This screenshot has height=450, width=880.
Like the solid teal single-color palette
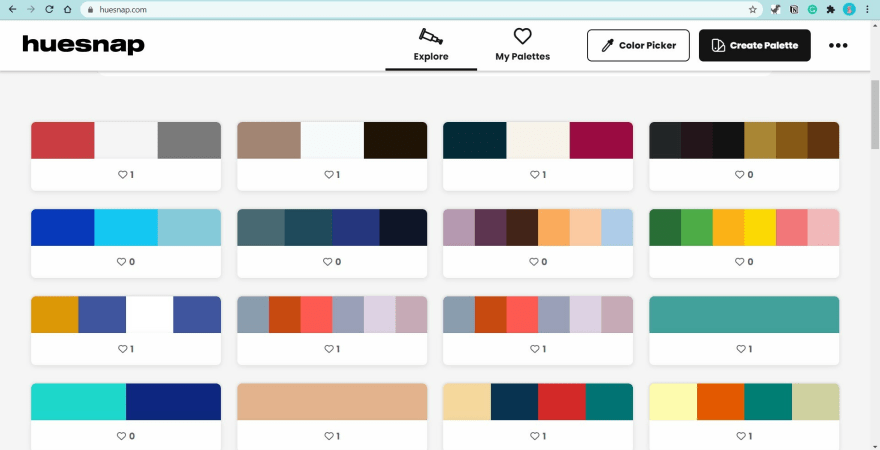pos(740,349)
